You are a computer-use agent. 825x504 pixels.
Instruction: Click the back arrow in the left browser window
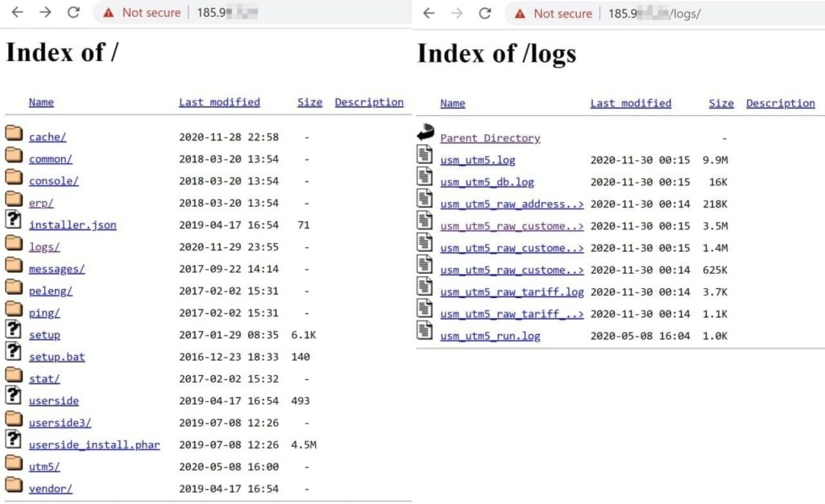tap(18, 12)
